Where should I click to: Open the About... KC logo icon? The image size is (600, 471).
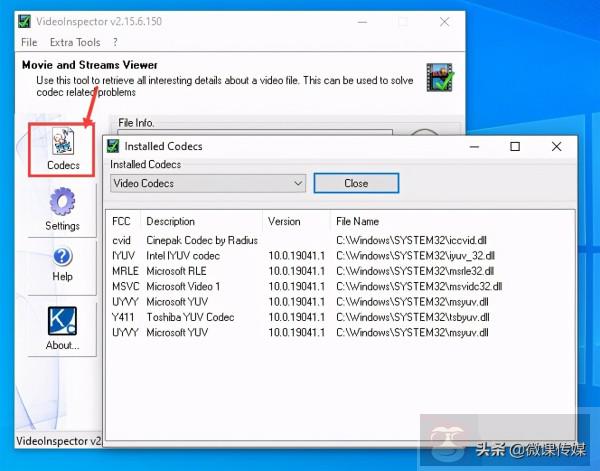pyautogui.click(x=62, y=321)
